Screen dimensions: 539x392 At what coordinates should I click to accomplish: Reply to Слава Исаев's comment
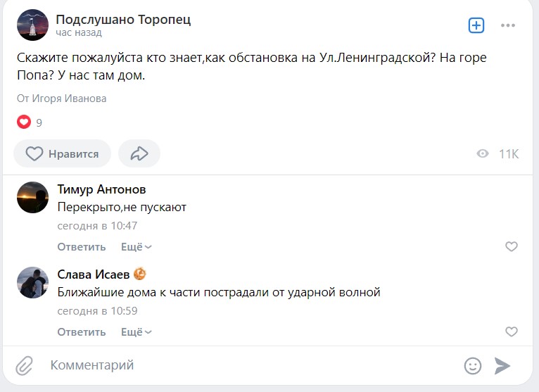tap(81, 331)
